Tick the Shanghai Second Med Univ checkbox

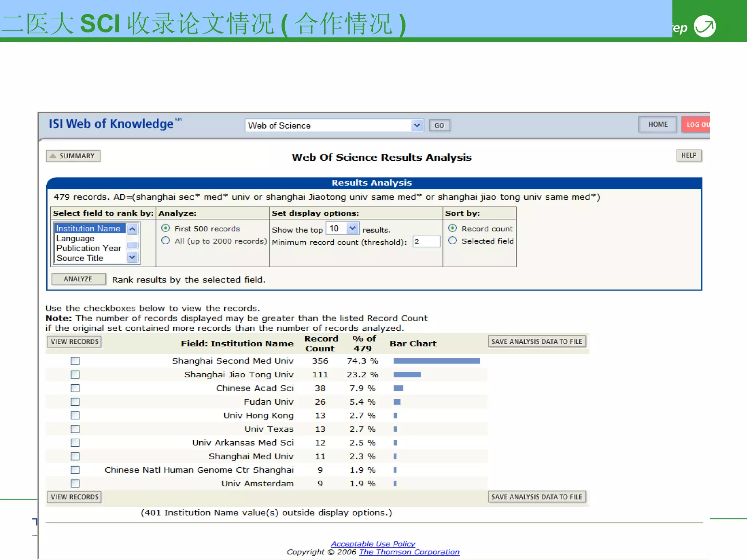click(75, 361)
